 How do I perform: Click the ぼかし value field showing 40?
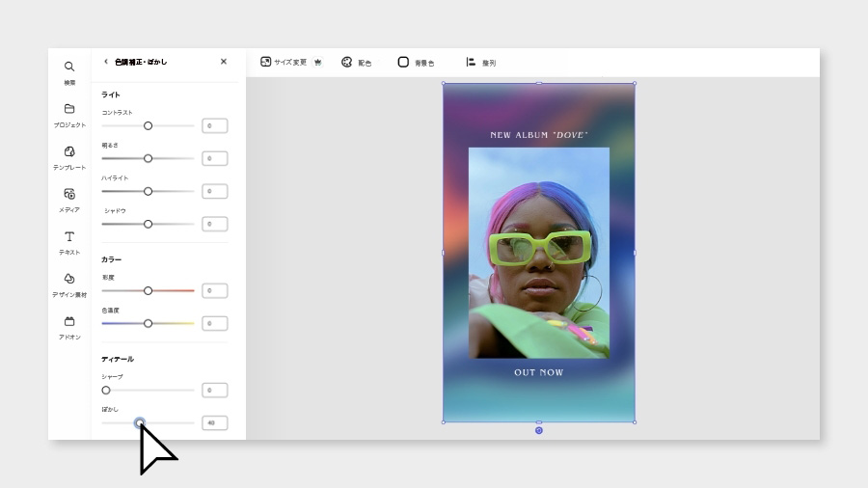[215, 422]
